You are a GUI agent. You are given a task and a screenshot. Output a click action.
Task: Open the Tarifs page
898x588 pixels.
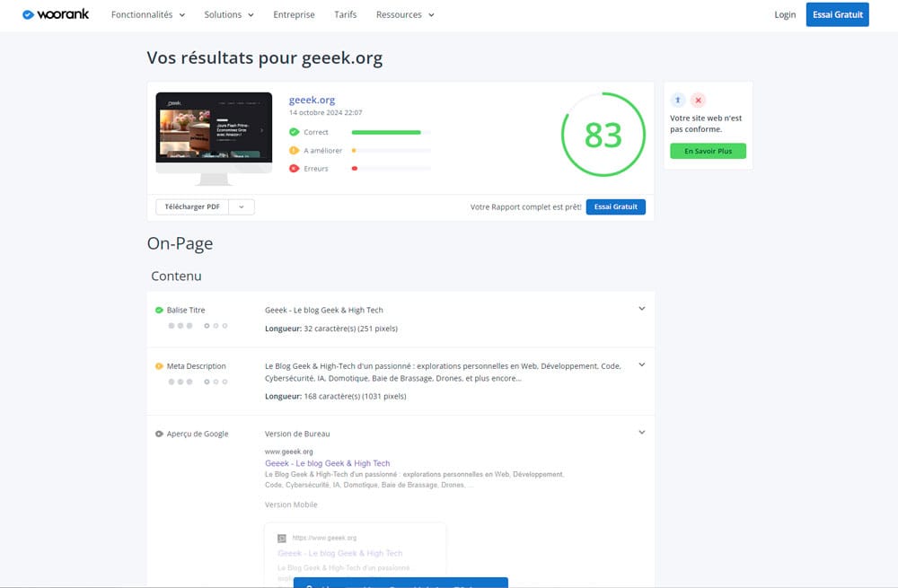[346, 15]
